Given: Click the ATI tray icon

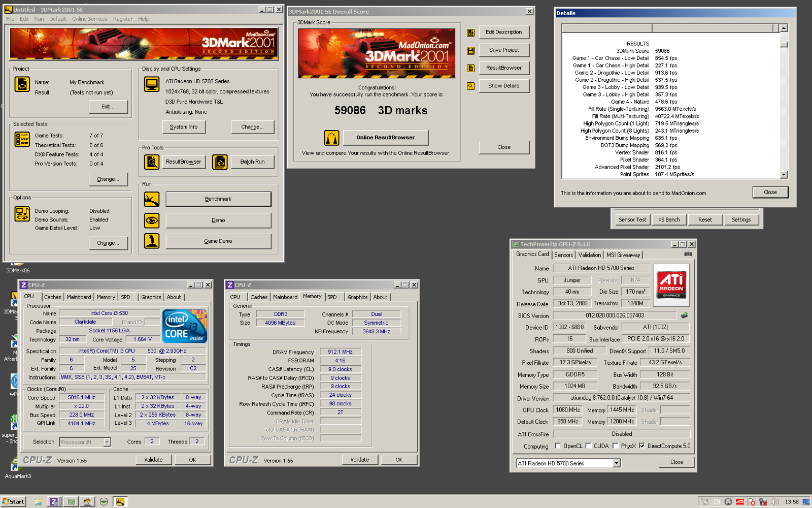Looking at the screenshot, I should point(740,502).
